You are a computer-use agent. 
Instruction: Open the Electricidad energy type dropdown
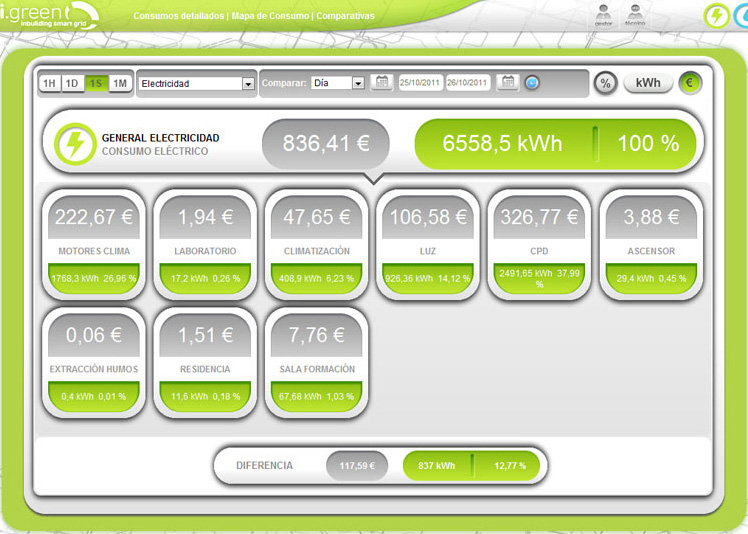(x=196, y=84)
